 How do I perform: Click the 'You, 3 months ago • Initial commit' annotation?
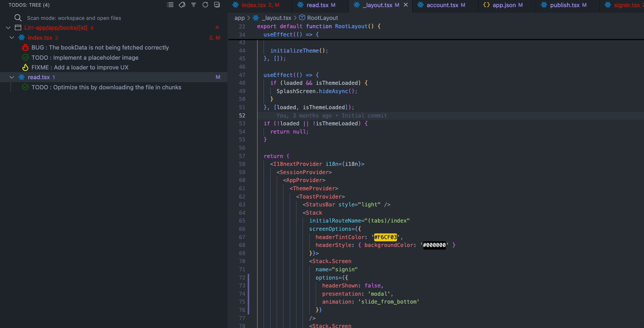[332, 116]
